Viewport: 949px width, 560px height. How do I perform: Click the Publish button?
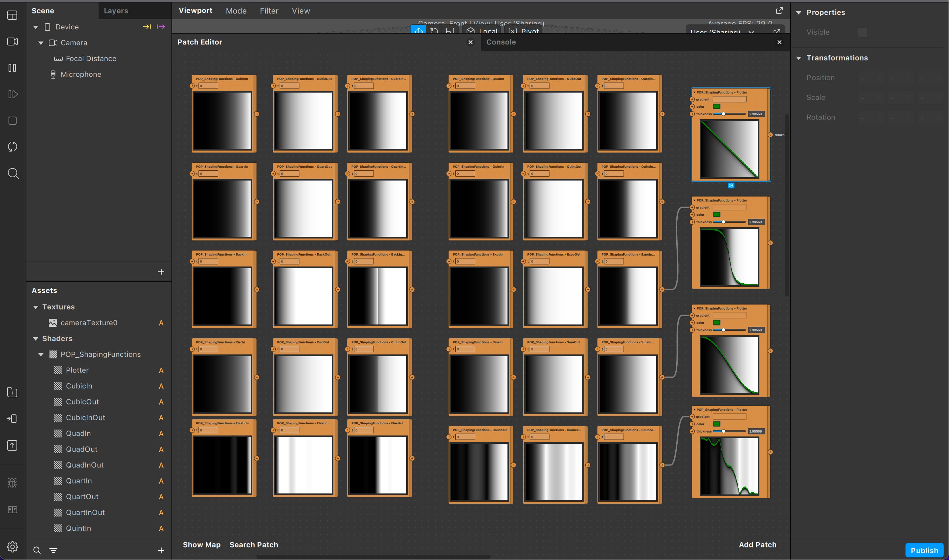[924, 550]
